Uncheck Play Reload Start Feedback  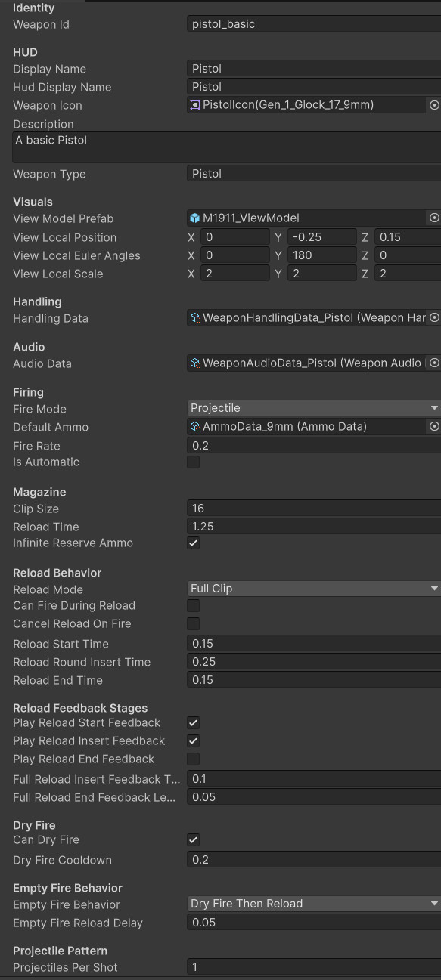click(x=194, y=722)
